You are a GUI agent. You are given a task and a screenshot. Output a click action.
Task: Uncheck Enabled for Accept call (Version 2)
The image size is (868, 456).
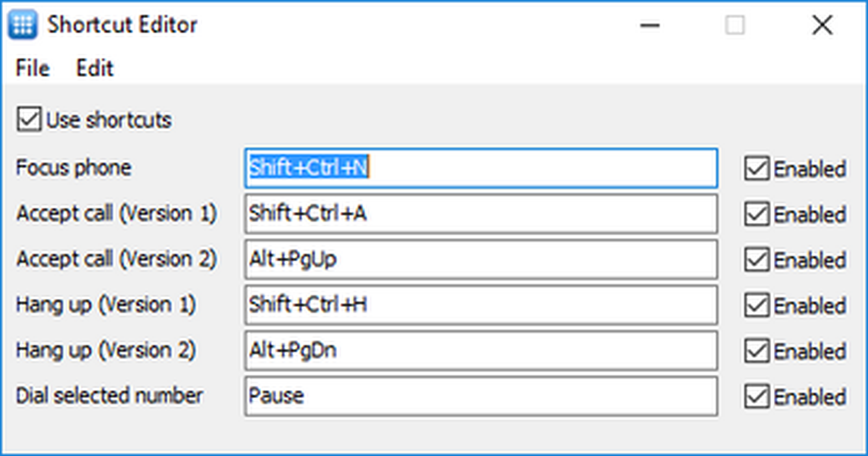point(757,260)
